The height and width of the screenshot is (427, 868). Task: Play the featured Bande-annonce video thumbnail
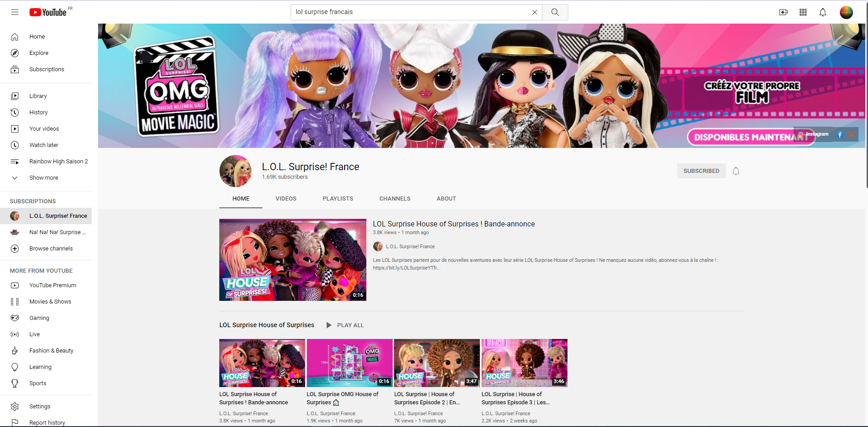293,260
